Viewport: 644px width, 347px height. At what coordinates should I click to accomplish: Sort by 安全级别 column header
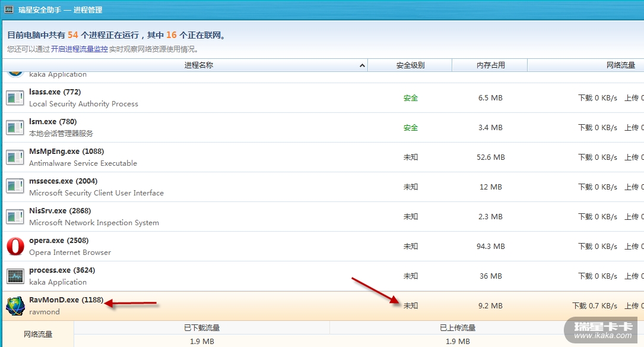(x=410, y=65)
